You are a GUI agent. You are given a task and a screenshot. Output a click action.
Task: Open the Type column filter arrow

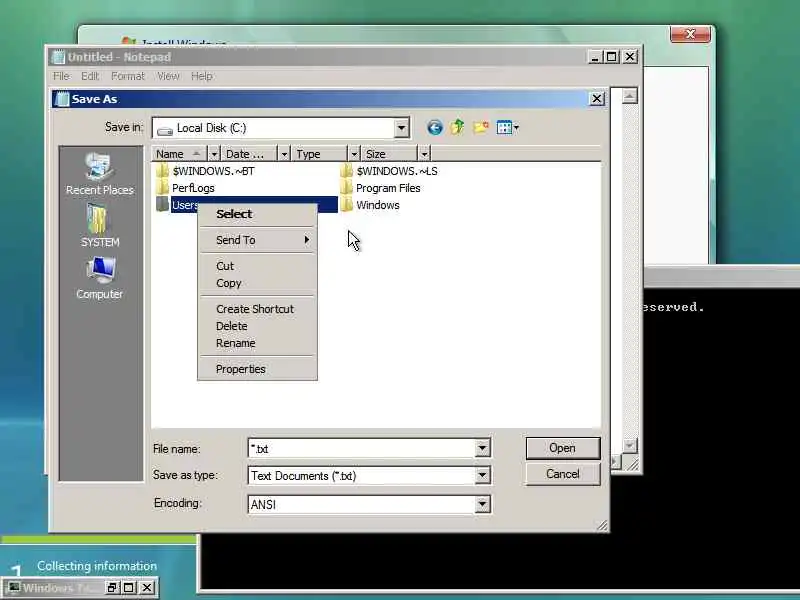pos(354,154)
